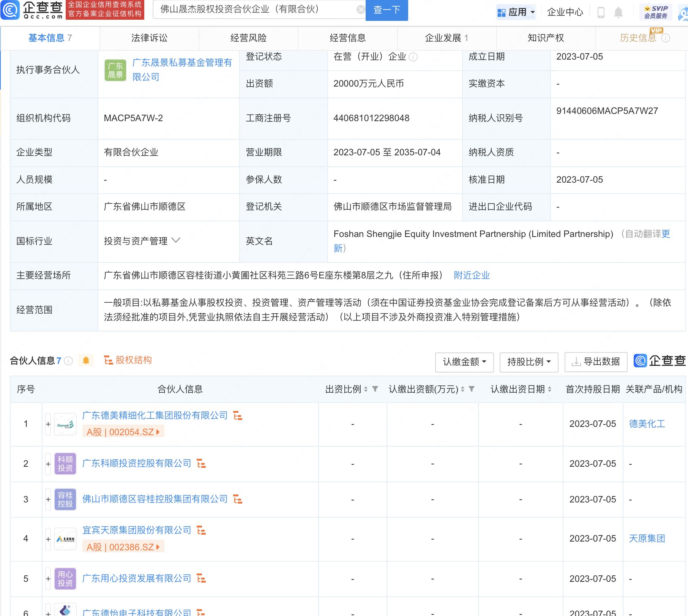Sort by 出资比例 using the sort arrows
Image resolution: width=688 pixels, height=616 pixels.
click(x=366, y=389)
